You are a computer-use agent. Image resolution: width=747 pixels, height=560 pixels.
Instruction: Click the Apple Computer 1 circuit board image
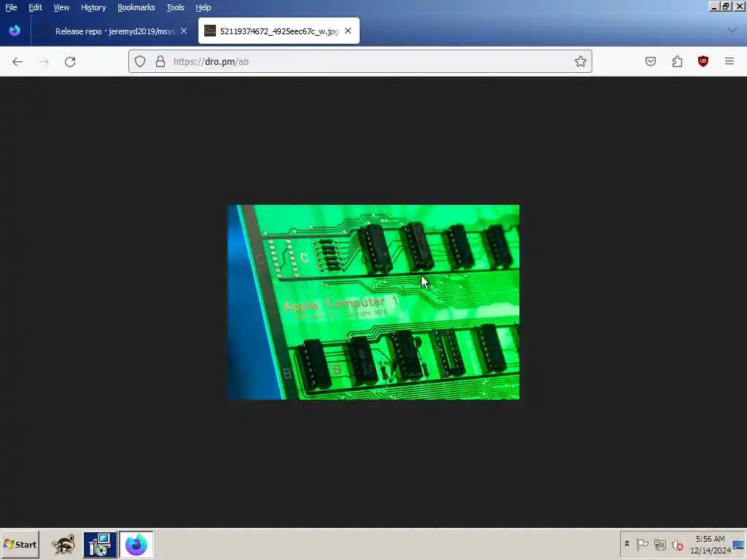pos(373,303)
